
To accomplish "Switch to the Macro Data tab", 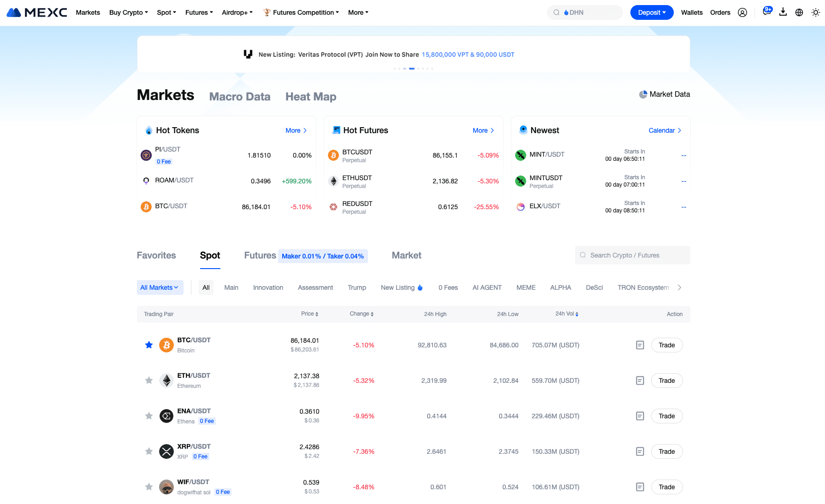I will click(240, 97).
